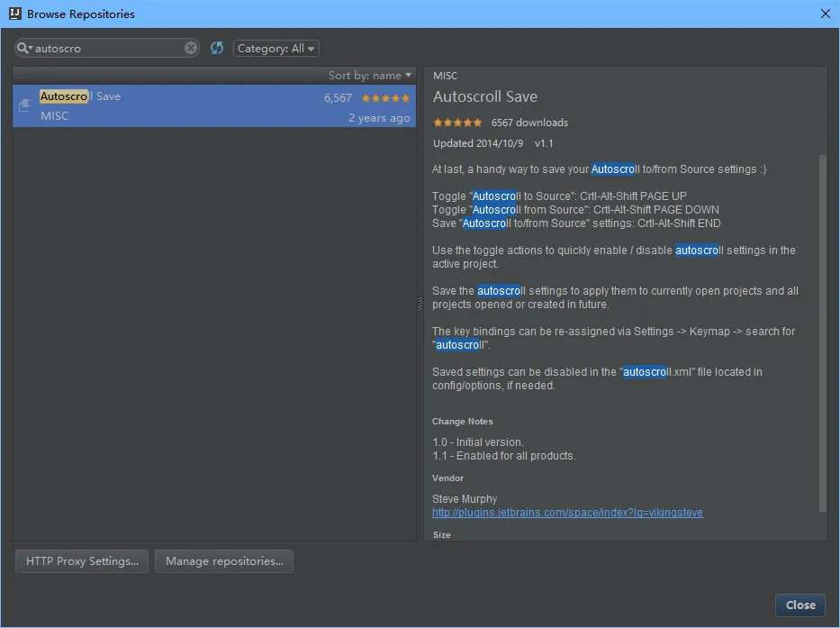Focus the plugin search input field
This screenshot has width=840, height=628.
point(108,49)
